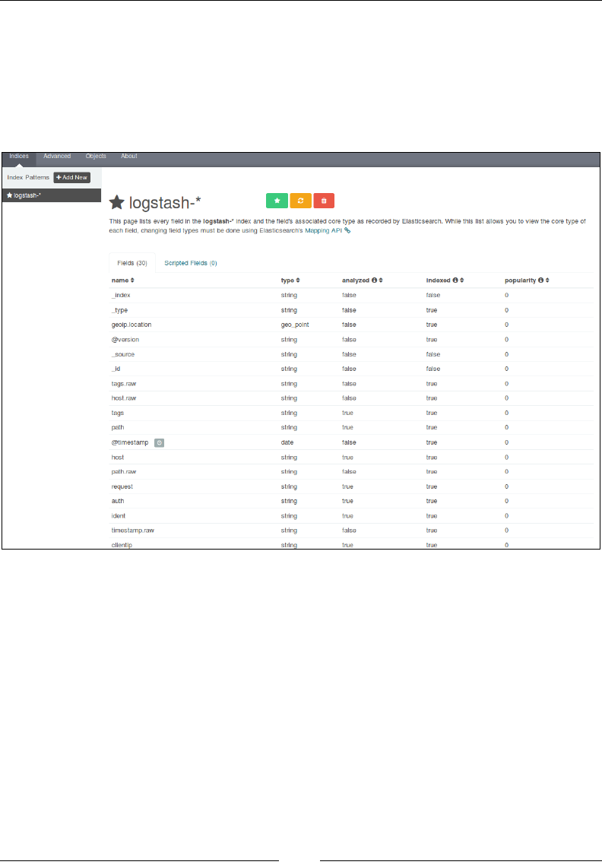Click the @version field name

(125, 340)
